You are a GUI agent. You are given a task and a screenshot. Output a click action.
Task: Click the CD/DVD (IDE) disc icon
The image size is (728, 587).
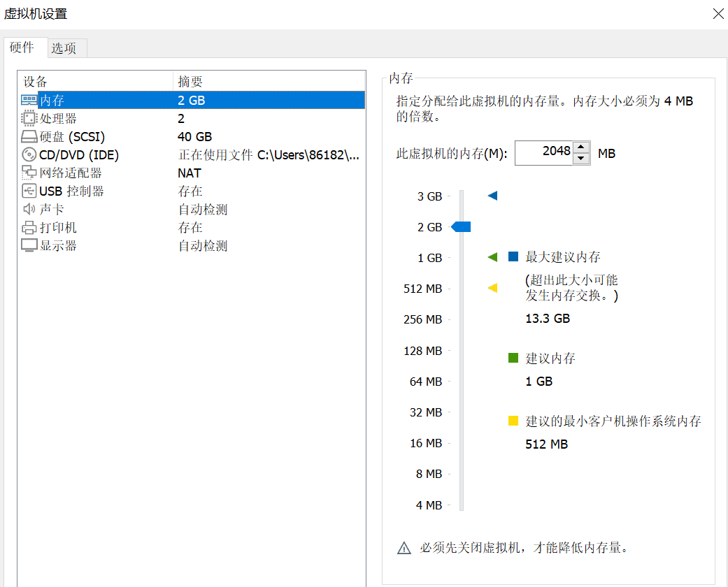29,155
